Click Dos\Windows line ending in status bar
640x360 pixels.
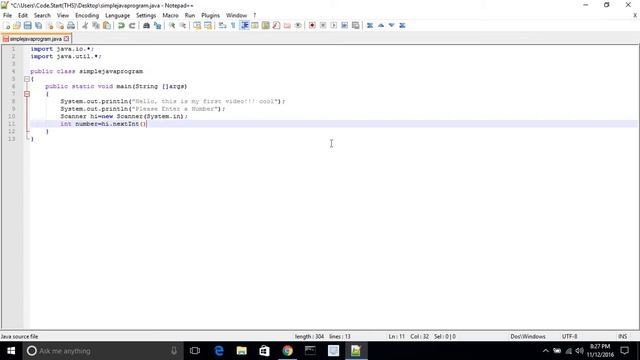528,336
